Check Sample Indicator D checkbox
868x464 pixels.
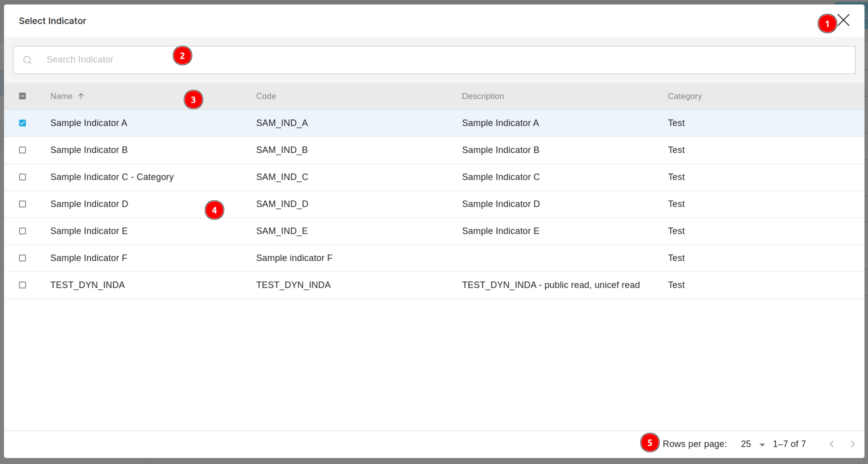coord(22,204)
